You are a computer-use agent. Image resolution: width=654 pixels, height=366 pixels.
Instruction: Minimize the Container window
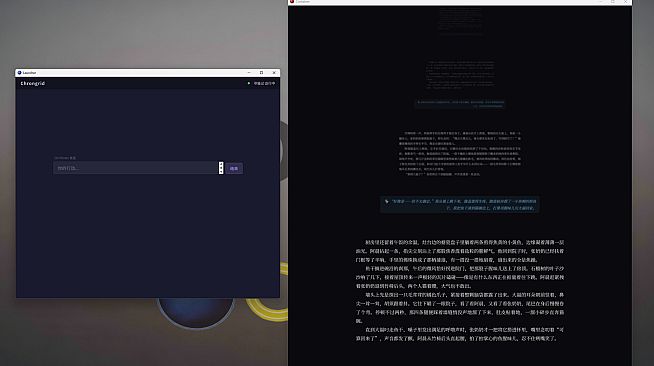[600, 2]
